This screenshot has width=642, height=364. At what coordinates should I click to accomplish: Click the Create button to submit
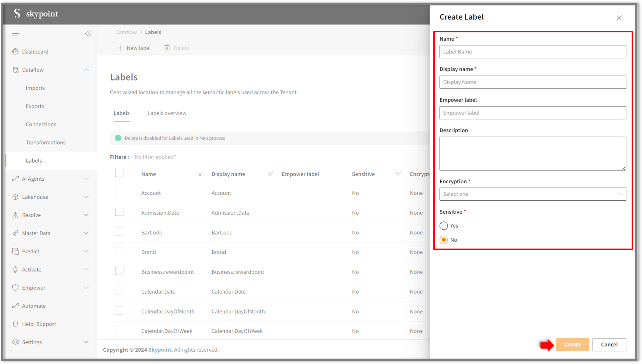coord(572,344)
